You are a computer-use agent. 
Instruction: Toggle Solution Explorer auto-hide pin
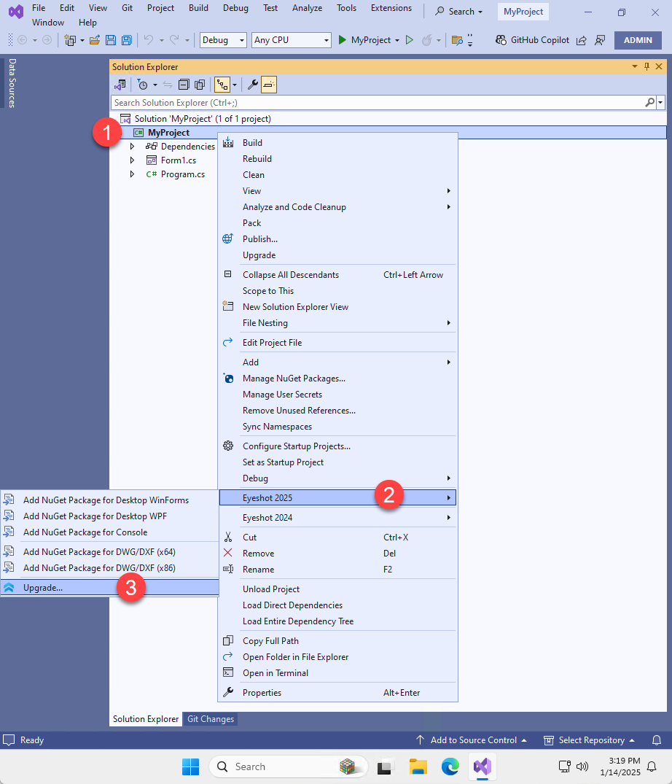pyautogui.click(x=646, y=67)
